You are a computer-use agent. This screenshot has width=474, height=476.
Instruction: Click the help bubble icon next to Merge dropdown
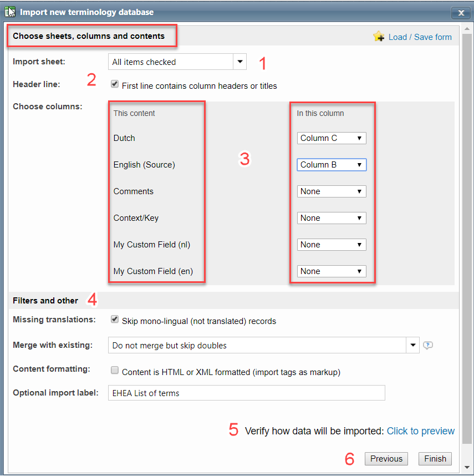coord(428,346)
